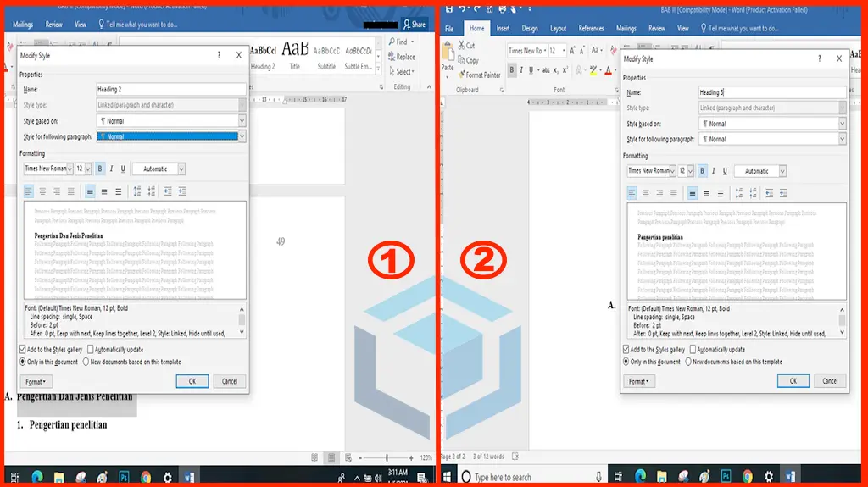
Task: Open the Times New Roman font dropdown in the Heading 2 dialog
Action: point(70,169)
